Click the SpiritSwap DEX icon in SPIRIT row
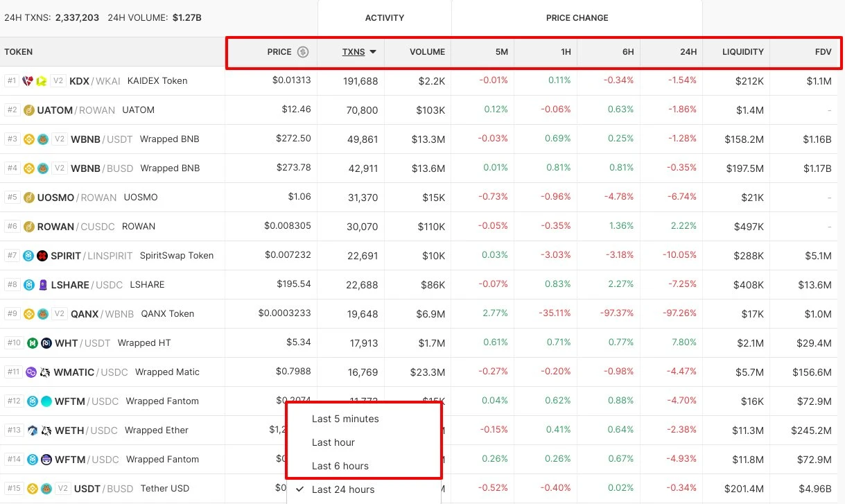Viewport: 845px width, 504px height. click(x=42, y=256)
